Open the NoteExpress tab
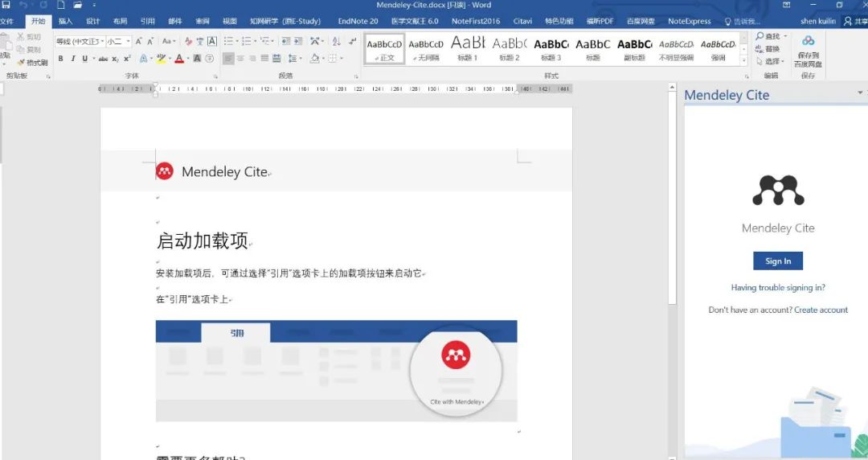Image resolution: width=868 pixels, height=460 pixels. click(690, 21)
